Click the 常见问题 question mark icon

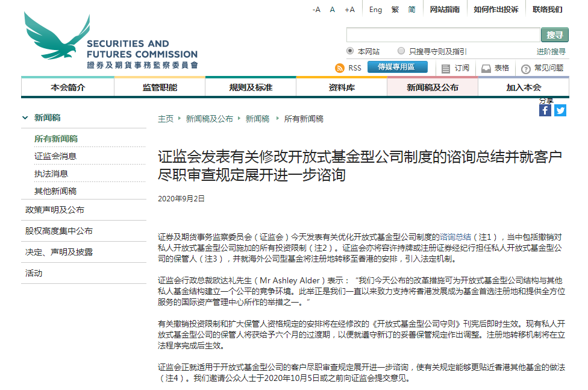(526, 69)
